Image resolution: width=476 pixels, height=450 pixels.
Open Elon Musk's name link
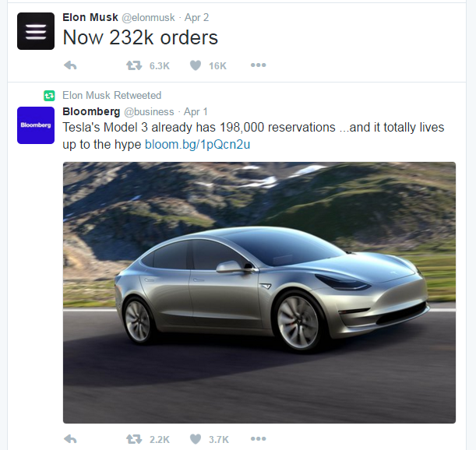[x=90, y=17]
